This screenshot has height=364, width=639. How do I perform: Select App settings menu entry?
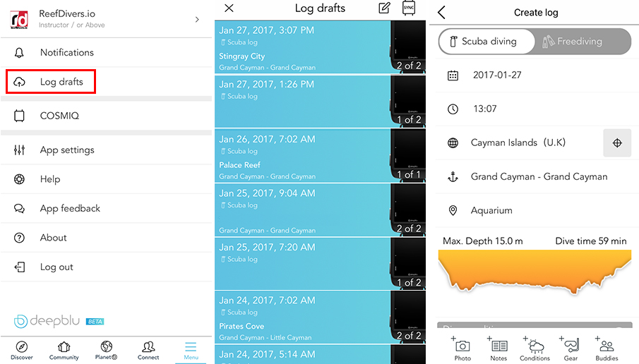click(106, 150)
